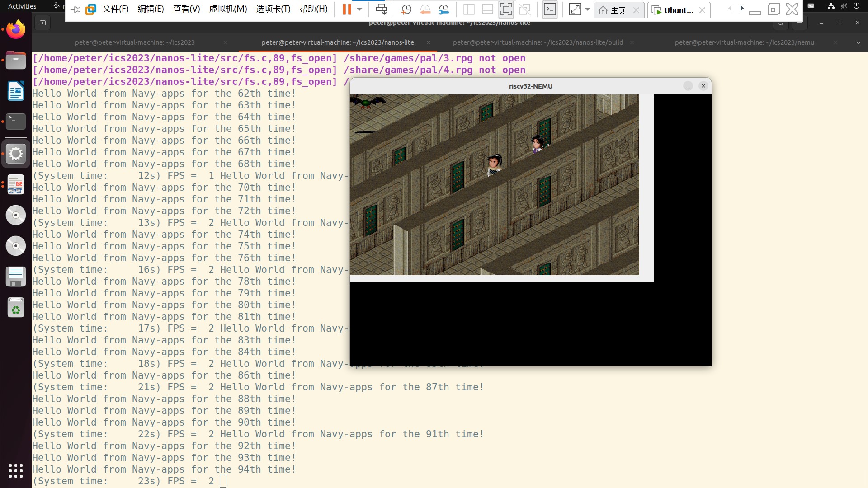Revert VM to previous snapshot

tap(425, 9)
